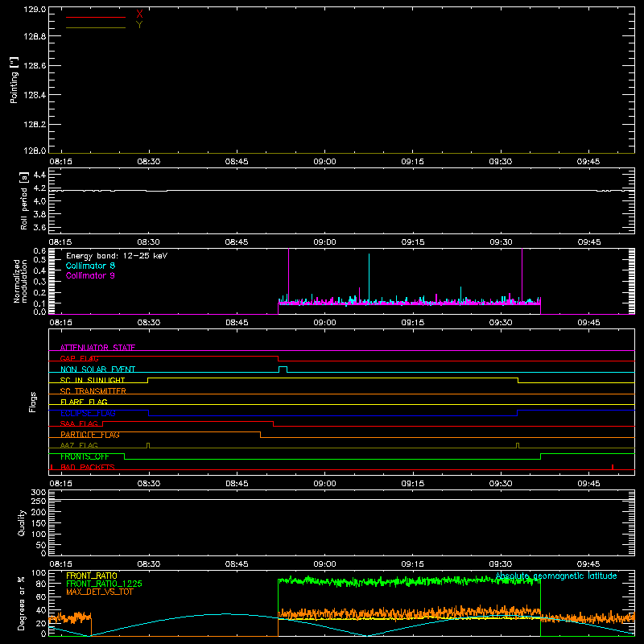Click the 4.4 tick on Roll period axis
Screen dimensions: 644x644
click(39, 175)
